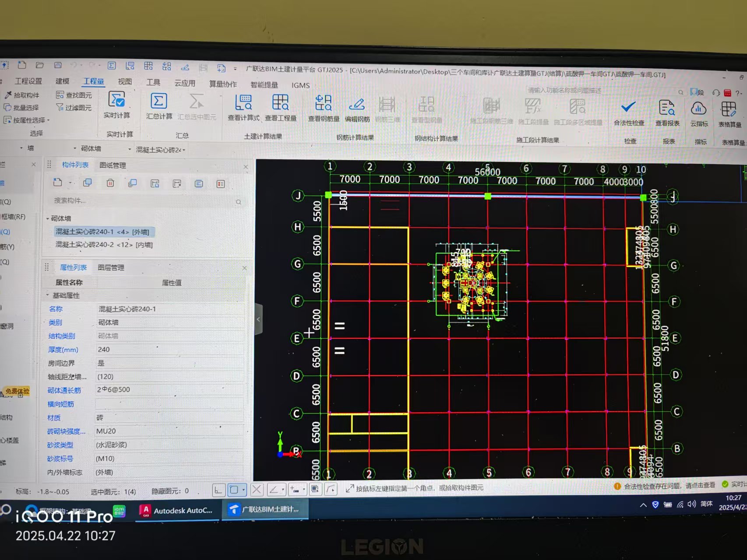
Task: Click delete trash icon in component list
Action: (x=110, y=183)
